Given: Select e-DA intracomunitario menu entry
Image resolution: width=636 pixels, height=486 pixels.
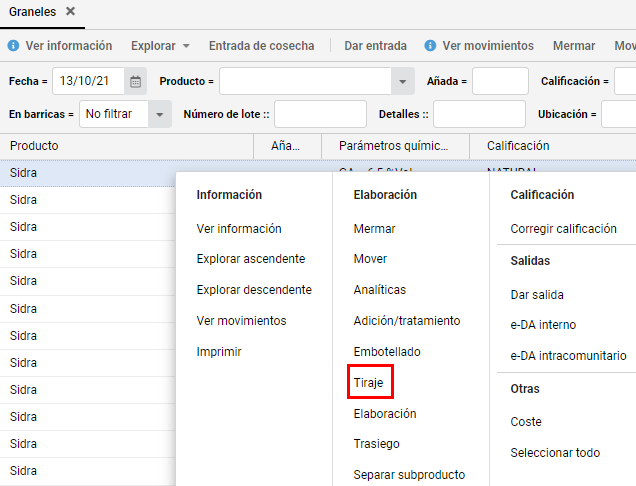Looking at the screenshot, I should [568, 356].
